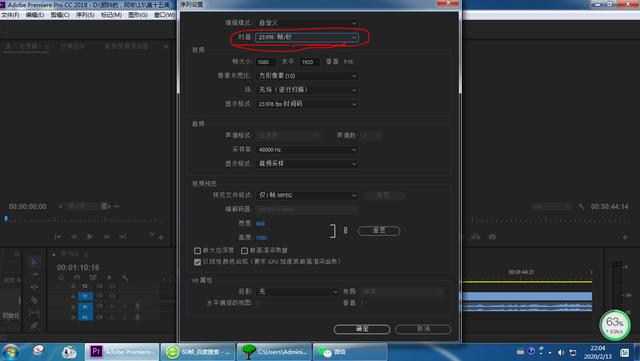This screenshot has height=361, width=640.
Task: Enable the Maximum Render Quality checkbox
Action: coord(244,250)
